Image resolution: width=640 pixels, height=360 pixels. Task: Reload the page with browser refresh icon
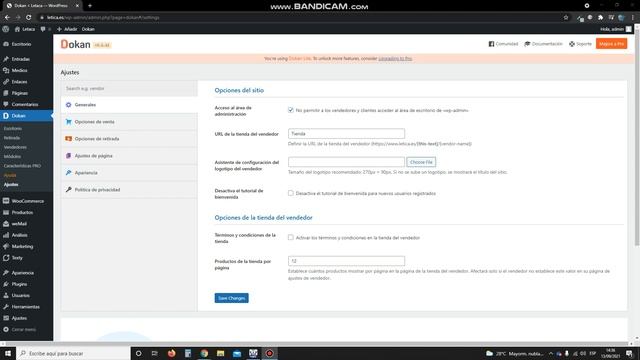pyautogui.click(x=29, y=18)
